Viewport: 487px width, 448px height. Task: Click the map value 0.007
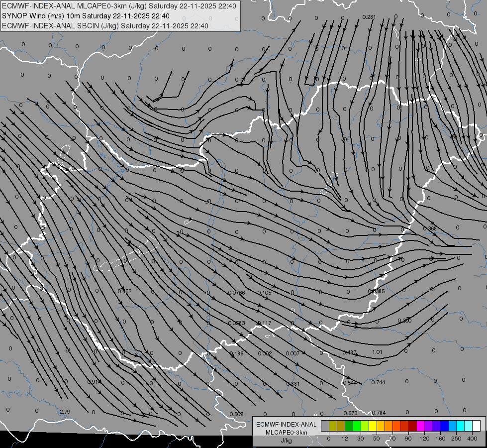tap(292, 353)
